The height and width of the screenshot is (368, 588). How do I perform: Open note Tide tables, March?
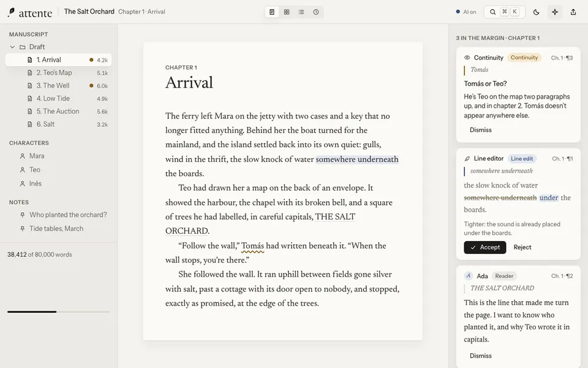pos(56,229)
